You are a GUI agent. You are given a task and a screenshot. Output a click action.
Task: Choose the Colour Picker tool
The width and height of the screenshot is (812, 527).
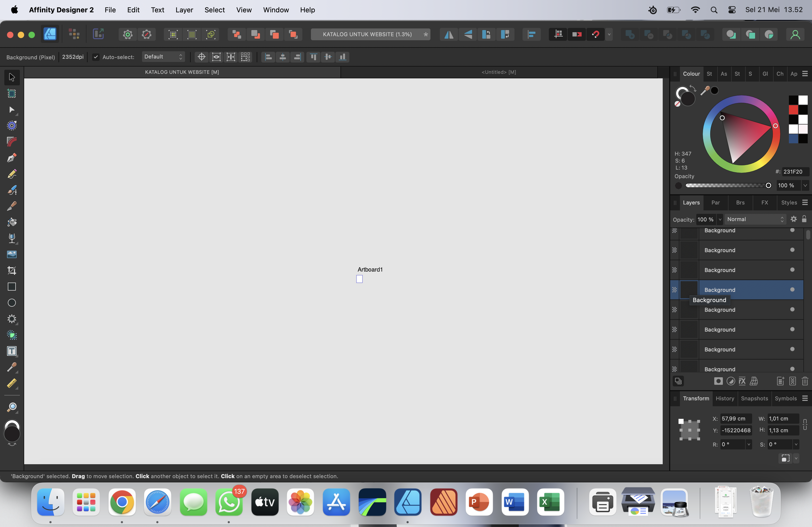pos(12,367)
